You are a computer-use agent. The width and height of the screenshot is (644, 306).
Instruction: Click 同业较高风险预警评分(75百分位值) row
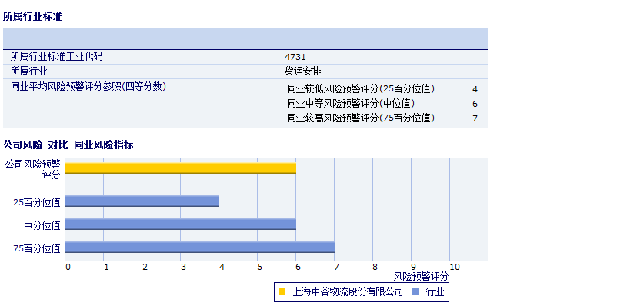click(x=382, y=118)
